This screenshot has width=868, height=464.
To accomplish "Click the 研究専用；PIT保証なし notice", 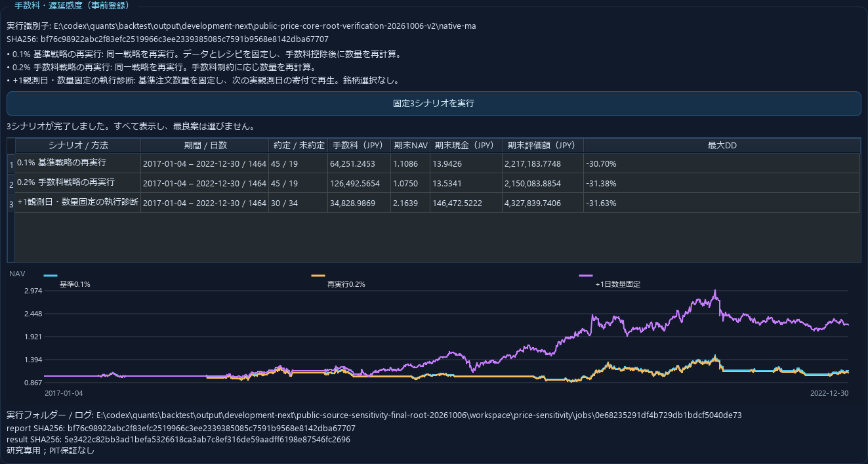I will [x=51, y=450].
